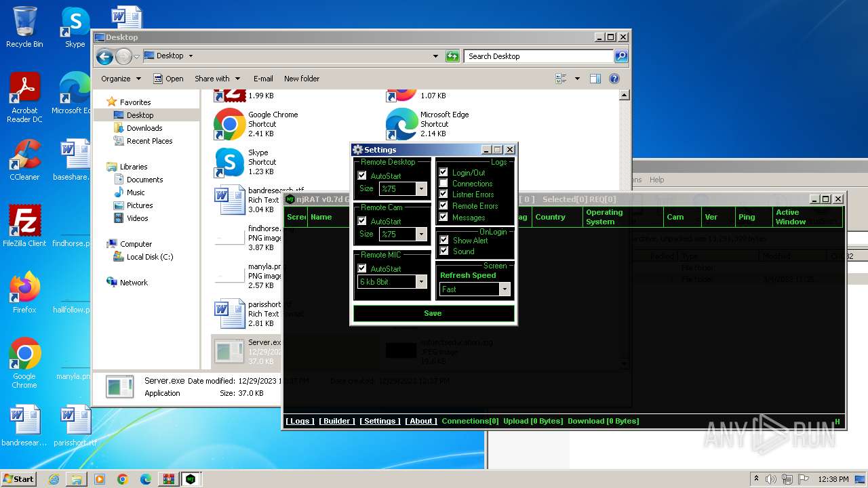
Task: Open Chrome from taskbar
Action: [122, 479]
